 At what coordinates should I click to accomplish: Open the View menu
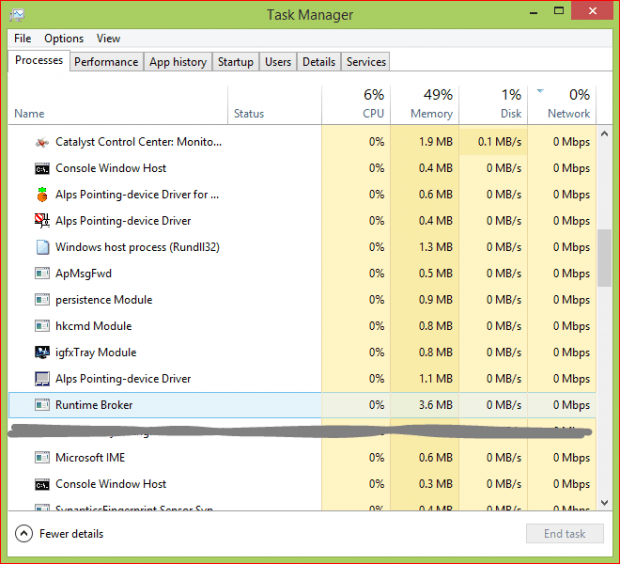click(x=108, y=38)
